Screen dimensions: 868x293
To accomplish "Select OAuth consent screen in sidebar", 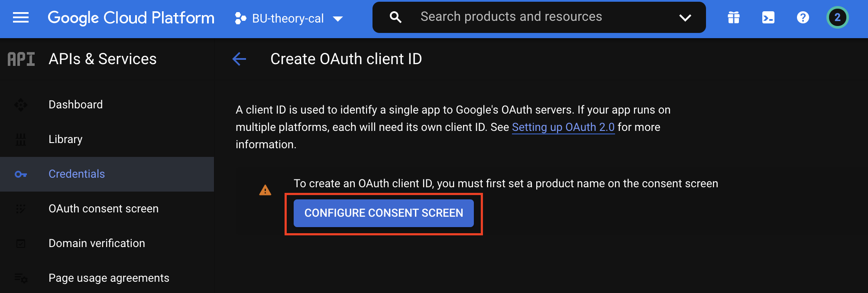I will pos(107,208).
